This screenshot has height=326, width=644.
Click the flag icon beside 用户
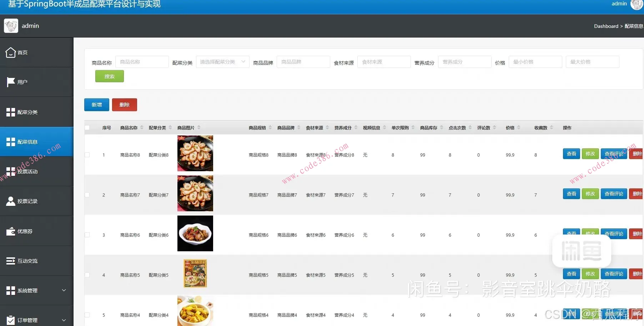click(11, 82)
